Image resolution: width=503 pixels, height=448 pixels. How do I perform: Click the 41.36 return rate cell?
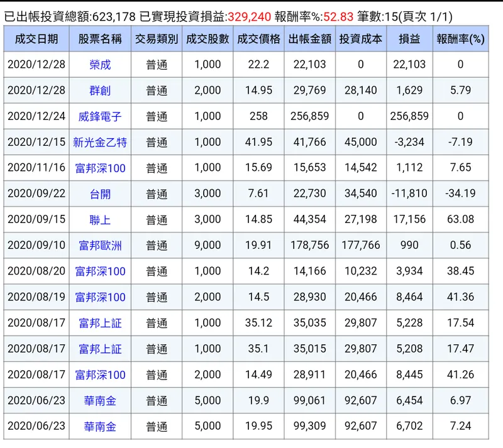pyautogui.click(x=460, y=297)
